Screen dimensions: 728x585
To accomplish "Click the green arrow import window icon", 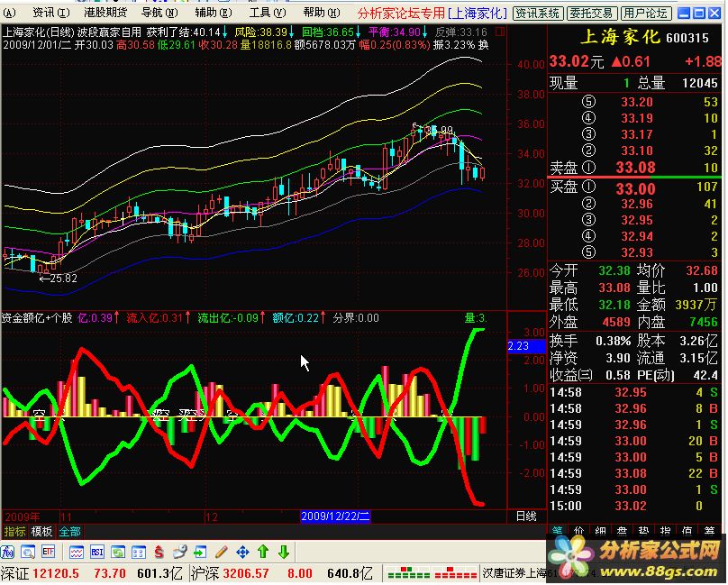I will click(x=200, y=552).
